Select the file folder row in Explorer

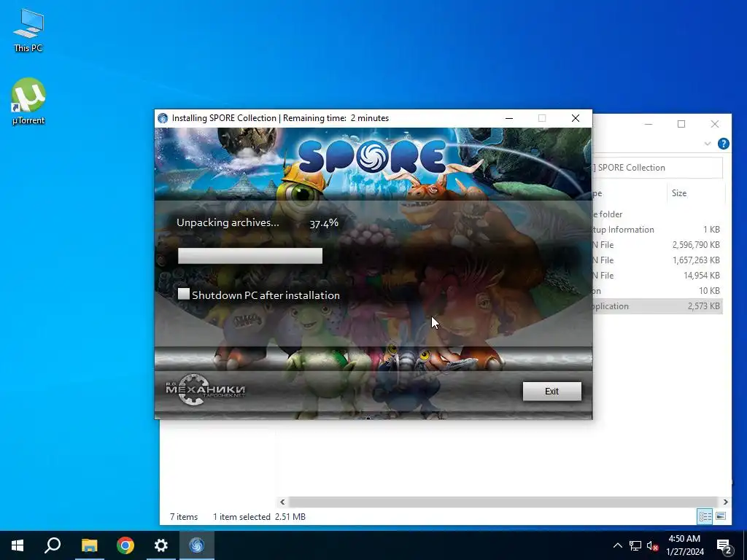[x=657, y=214]
